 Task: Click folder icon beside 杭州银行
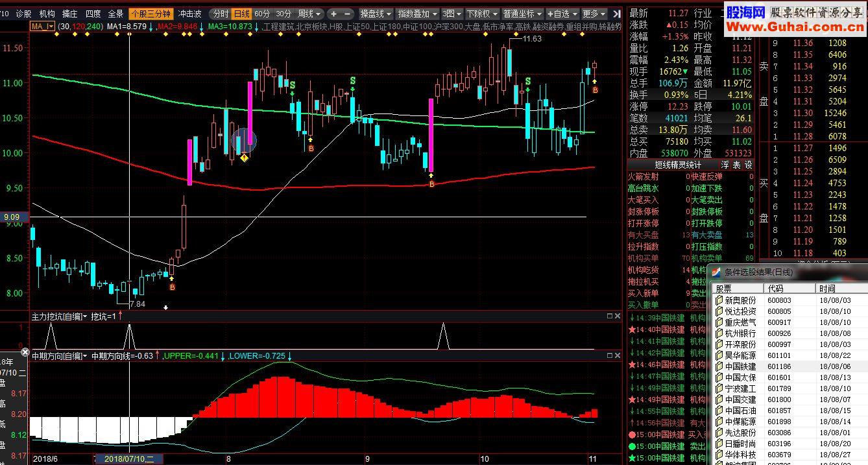pyautogui.click(x=719, y=333)
